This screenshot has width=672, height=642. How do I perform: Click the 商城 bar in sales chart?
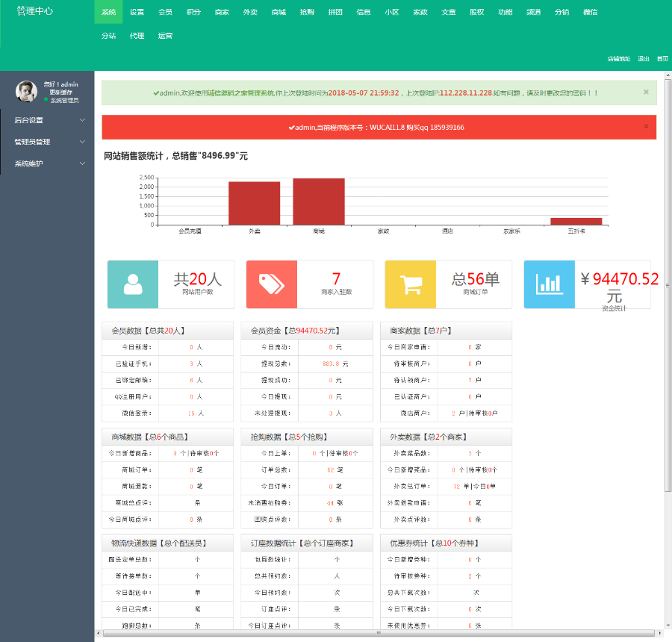point(319,202)
